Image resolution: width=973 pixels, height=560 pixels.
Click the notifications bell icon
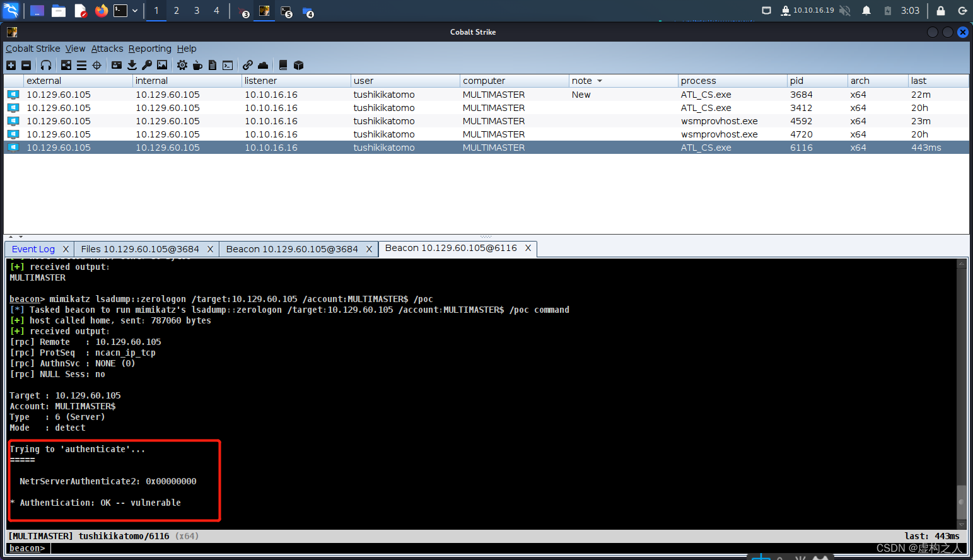pyautogui.click(x=866, y=11)
